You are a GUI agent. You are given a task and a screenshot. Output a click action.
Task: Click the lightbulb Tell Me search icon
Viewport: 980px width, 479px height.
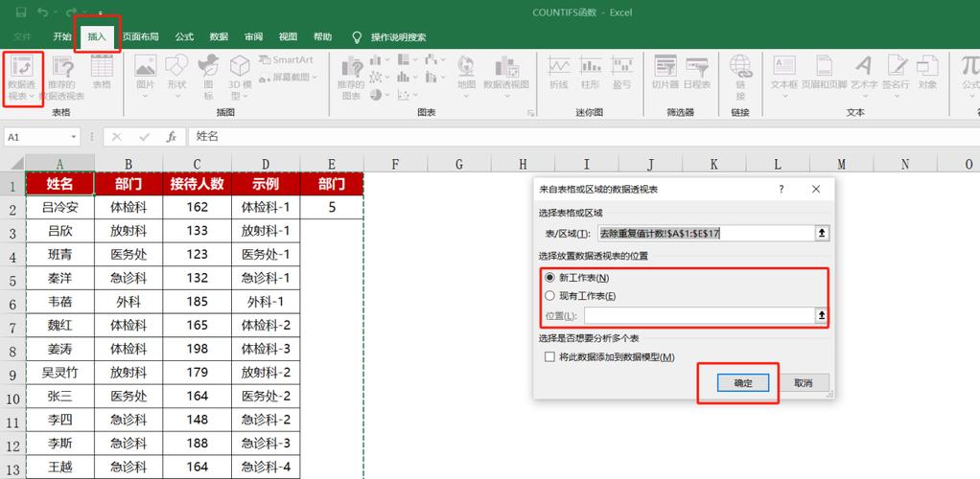click(x=357, y=36)
